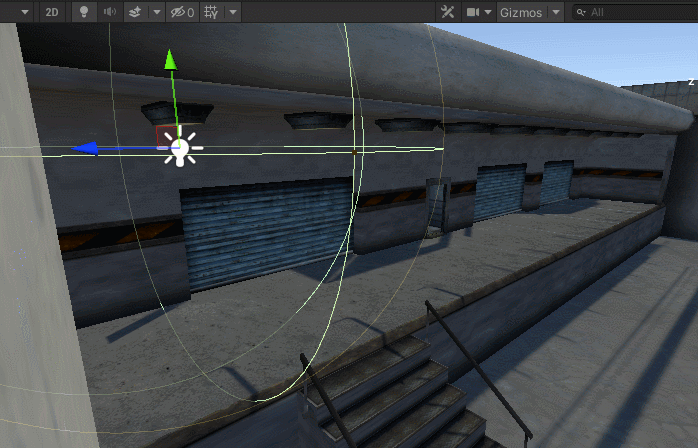Expand the scene camera dropdown arrow

[488, 12]
